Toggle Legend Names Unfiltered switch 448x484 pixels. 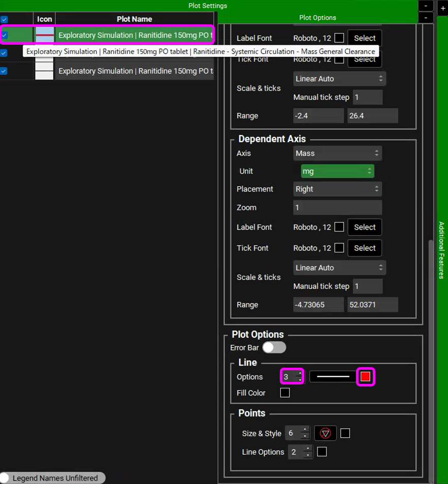click(x=6, y=478)
